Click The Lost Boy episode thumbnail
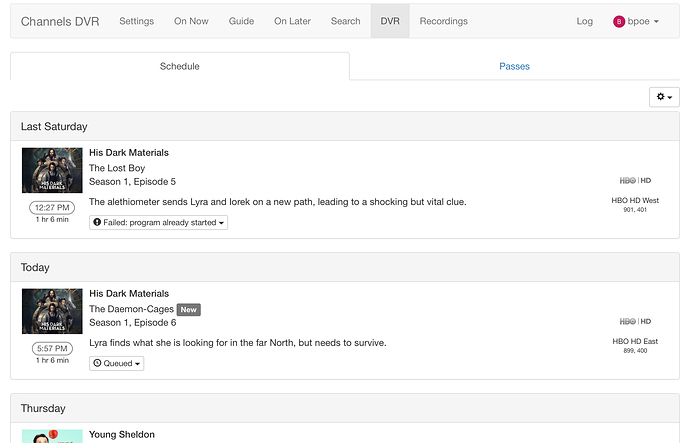Image resolution: width=690 pixels, height=443 pixels. tap(52, 170)
